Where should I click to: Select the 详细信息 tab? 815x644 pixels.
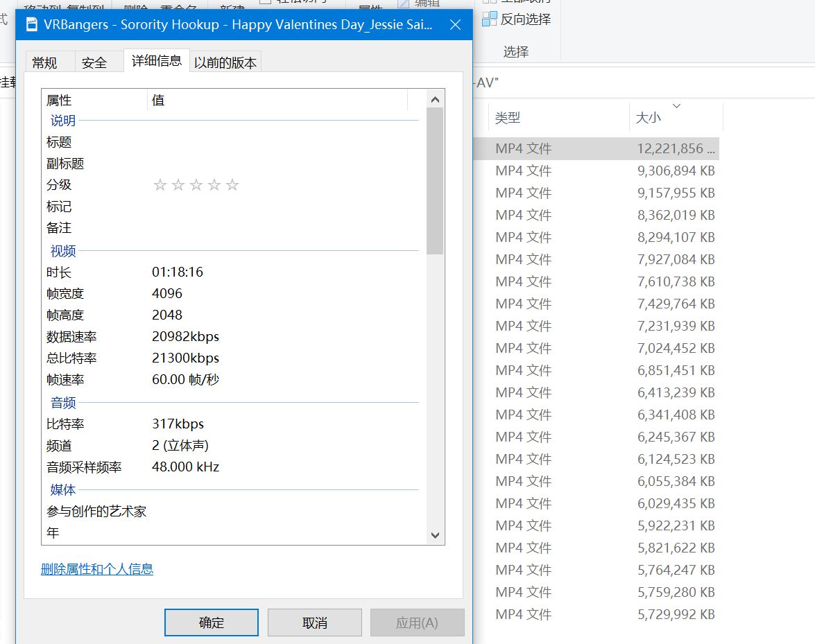pos(157,61)
